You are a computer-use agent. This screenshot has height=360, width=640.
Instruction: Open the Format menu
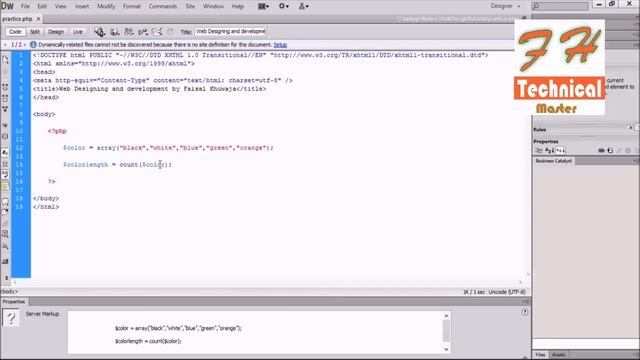pyautogui.click(x=132, y=6)
